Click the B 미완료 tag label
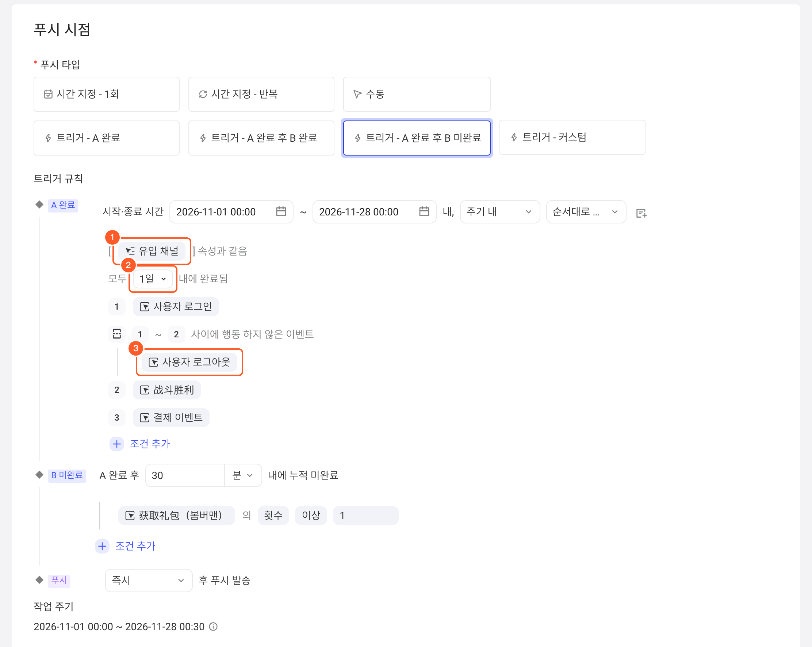Viewport: 812px width, 647px height. [x=67, y=475]
